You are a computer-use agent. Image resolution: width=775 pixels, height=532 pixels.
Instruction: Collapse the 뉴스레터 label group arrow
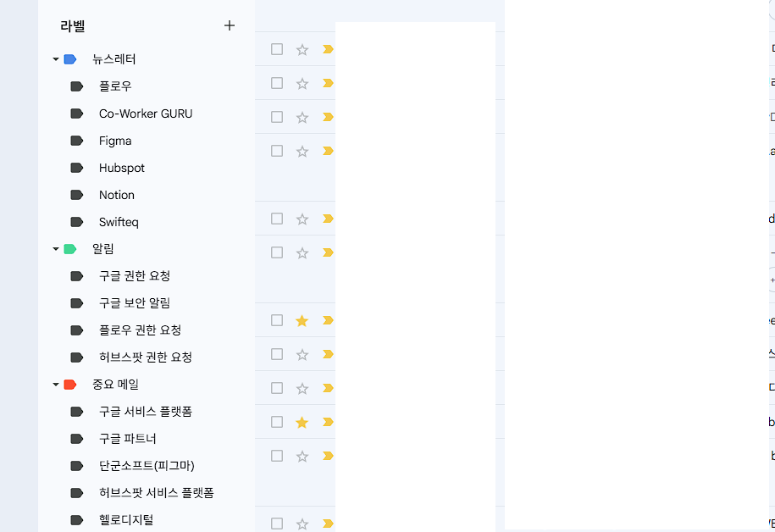tap(56, 59)
